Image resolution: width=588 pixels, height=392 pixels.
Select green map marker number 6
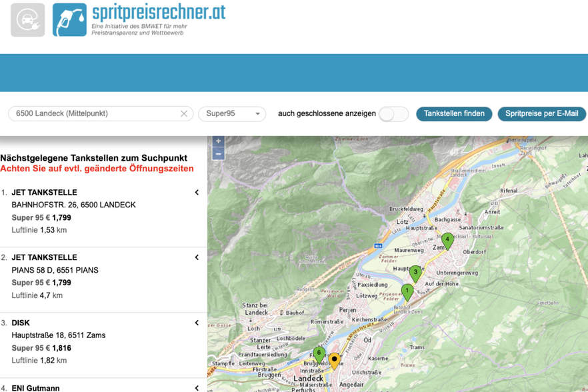tap(319, 355)
